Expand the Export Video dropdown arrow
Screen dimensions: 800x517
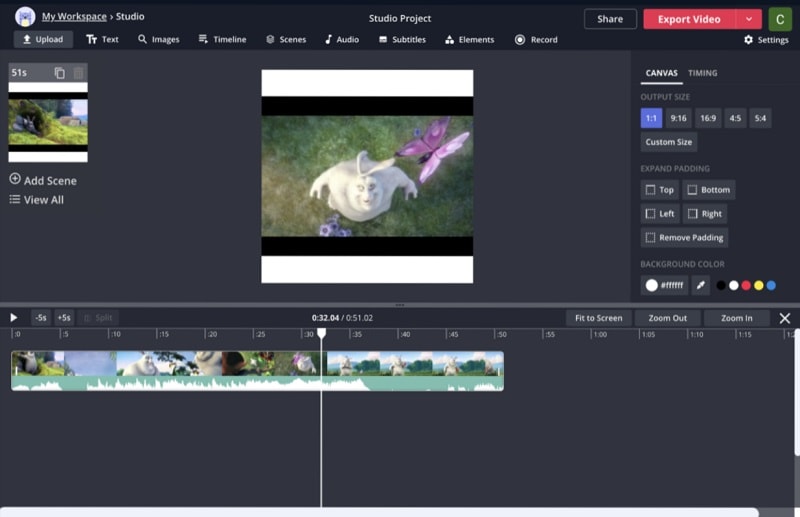[x=748, y=19]
